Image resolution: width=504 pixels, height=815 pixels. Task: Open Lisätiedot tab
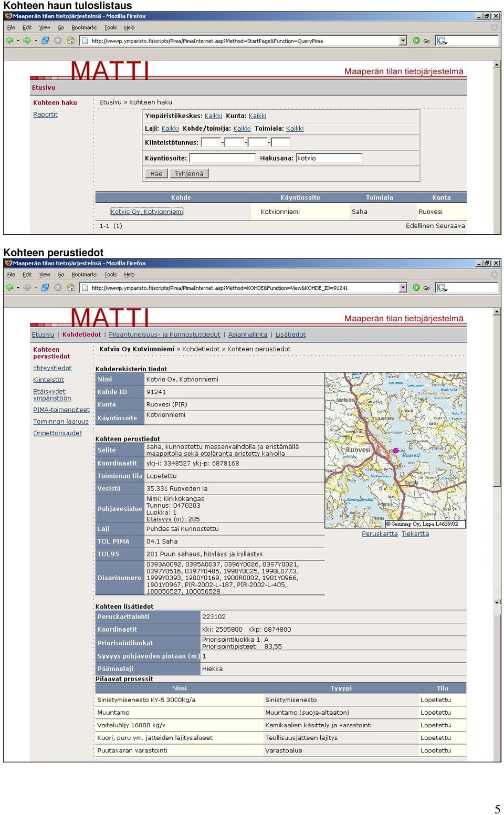click(x=290, y=335)
